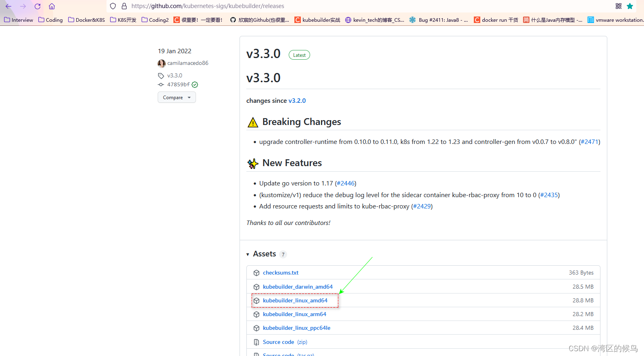Image resolution: width=644 pixels, height=356 pixels.
Task: Open the Coding bookmarks folder
Action: tap(50, 20)
